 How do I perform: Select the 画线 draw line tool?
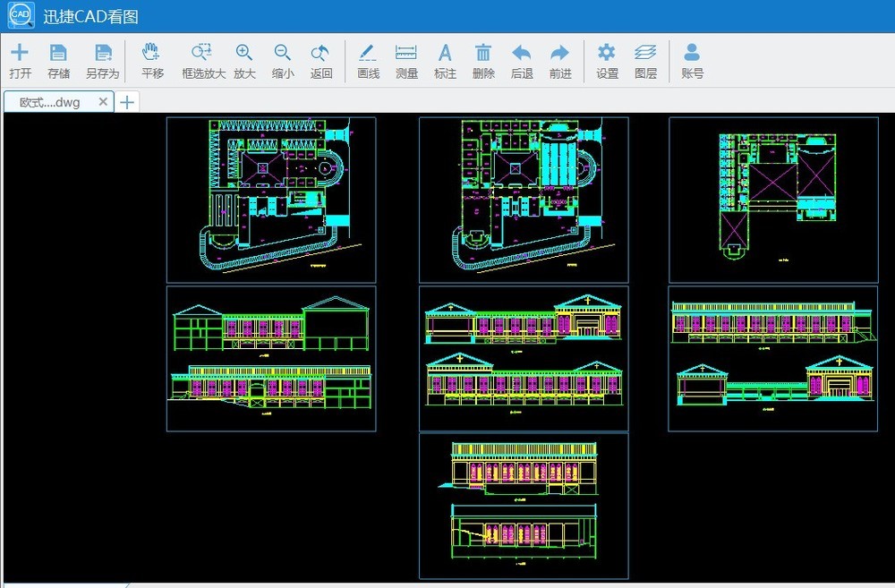(x=368, y=61)
